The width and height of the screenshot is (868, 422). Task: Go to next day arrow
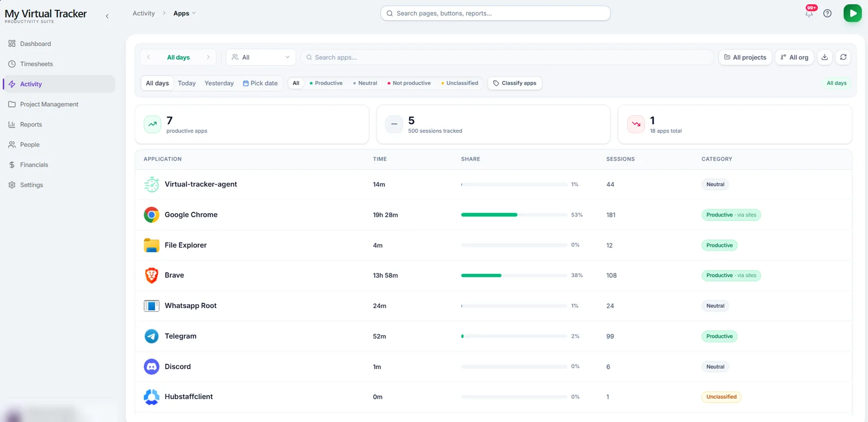click(208, 57)
